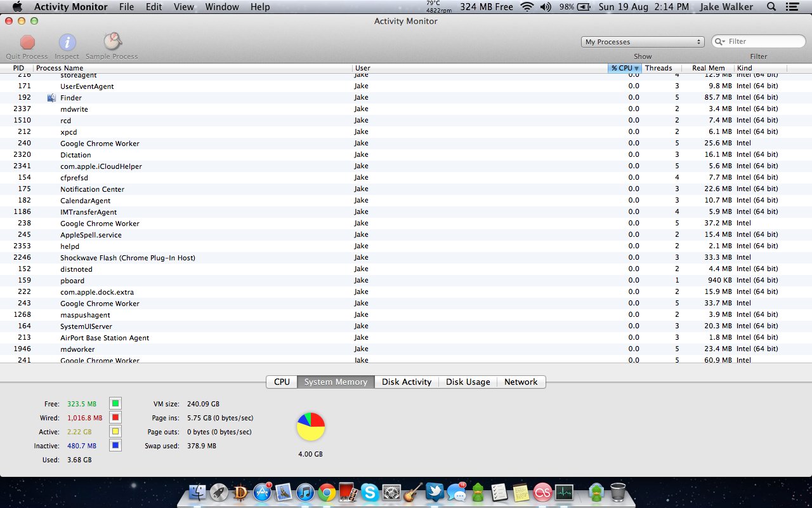The width and height of the screenshot is (812, 508).
Task: Open yellow Notes icon in Dock
Action: 521,491
